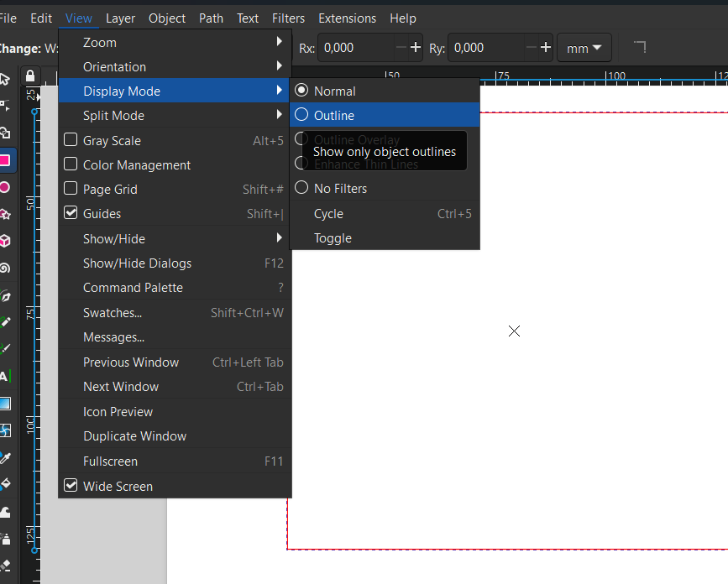Image resolution: width=728 pixels, height=584 pixels.
Task: Select the Mesh gradient tool
Action: (5, 430)
